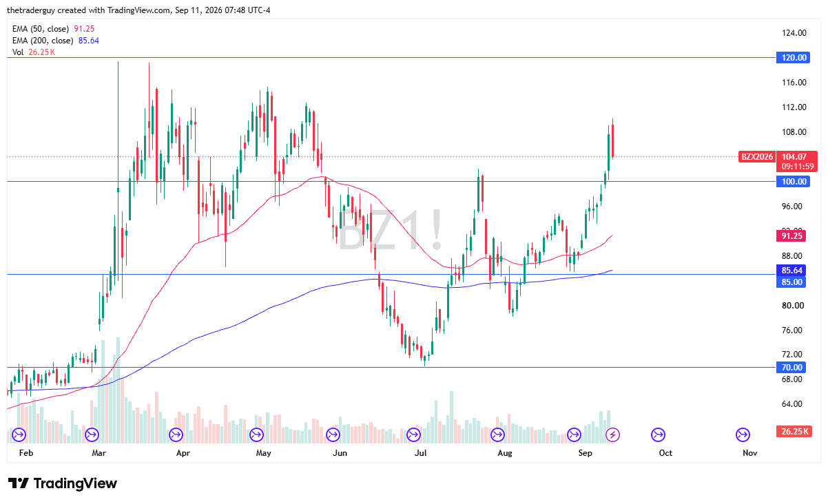Click the circular arrow event marker beside Feb

coord(19,434)
